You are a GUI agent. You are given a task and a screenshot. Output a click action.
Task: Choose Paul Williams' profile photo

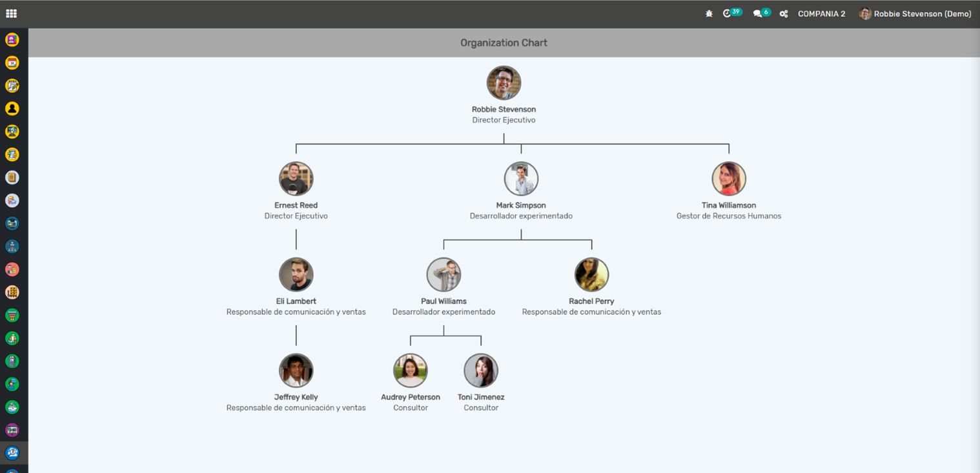[x=444, y=275]
